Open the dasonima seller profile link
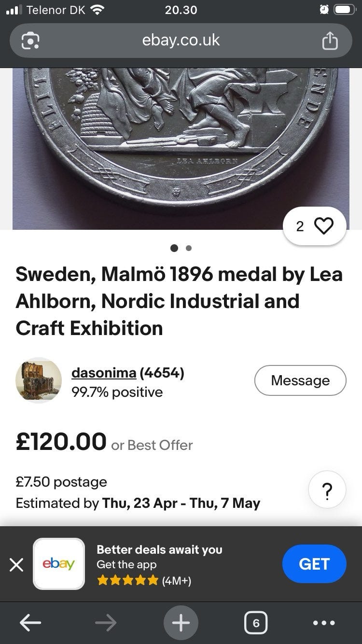The width and height of the screenshot is (362, 644). coord(103,373)
